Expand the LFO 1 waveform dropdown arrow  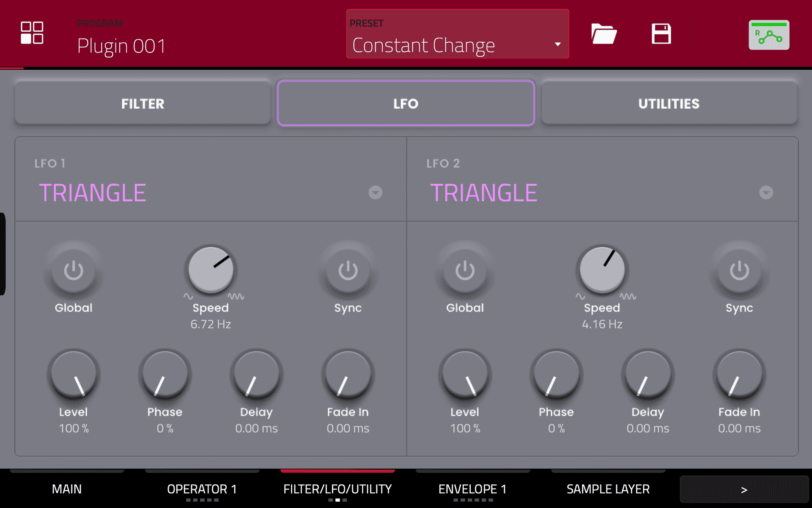point(375,193)
